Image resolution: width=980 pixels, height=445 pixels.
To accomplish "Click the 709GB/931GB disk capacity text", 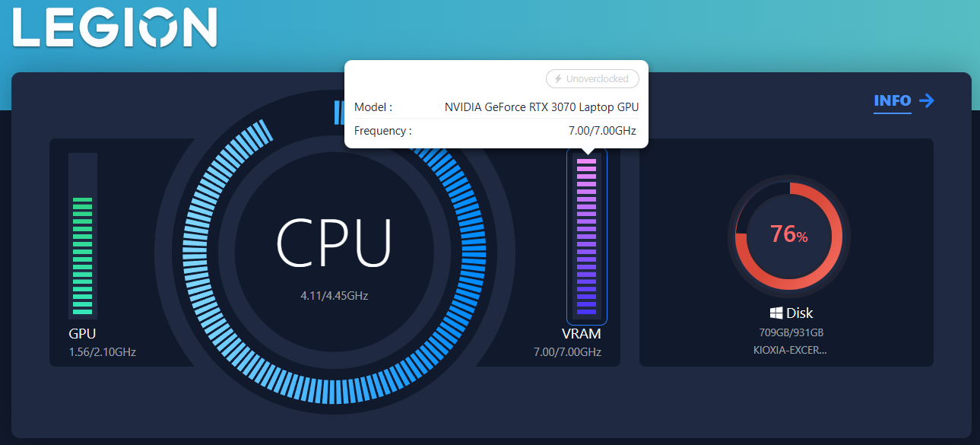I will pos(790,332).
